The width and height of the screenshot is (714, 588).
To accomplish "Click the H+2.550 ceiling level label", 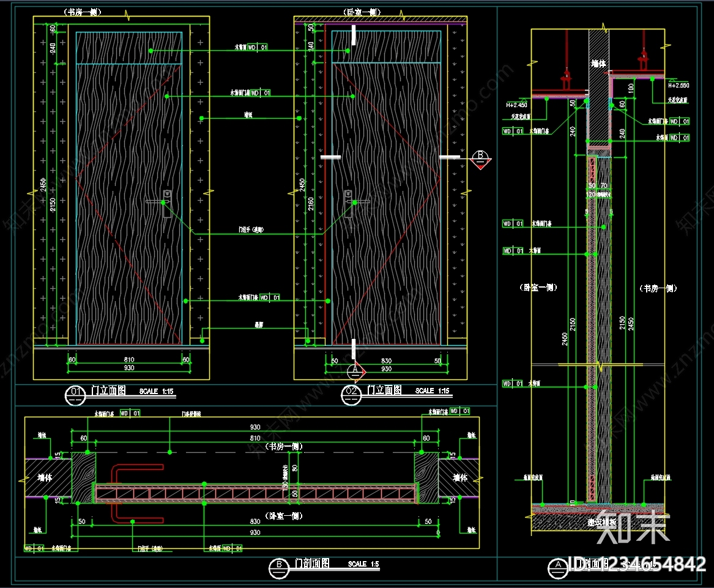I will coord(679,85).
